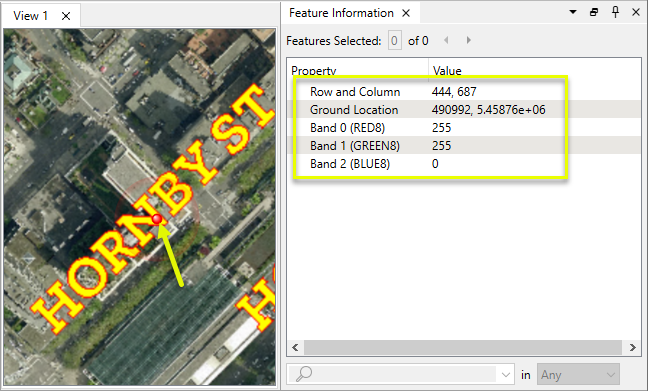Close the View 1 tab
Screen dimensions: 648x391
[66, 16]
